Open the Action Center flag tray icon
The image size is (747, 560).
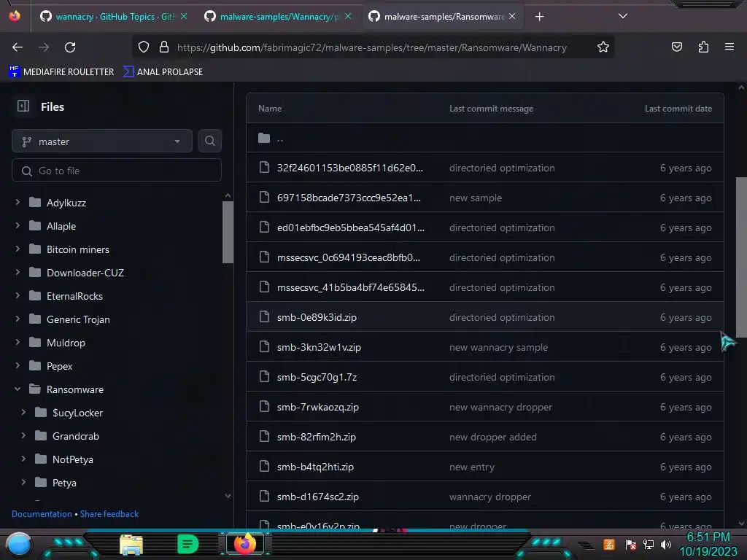630,544
